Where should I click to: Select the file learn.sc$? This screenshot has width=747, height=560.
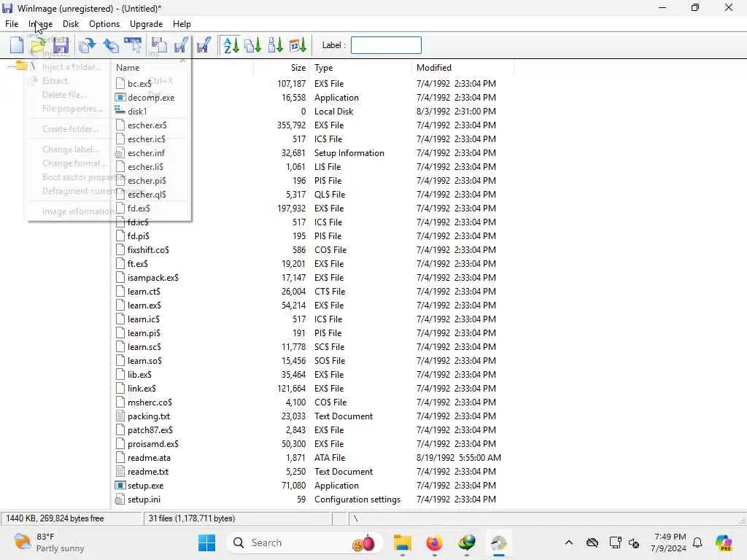144,346
